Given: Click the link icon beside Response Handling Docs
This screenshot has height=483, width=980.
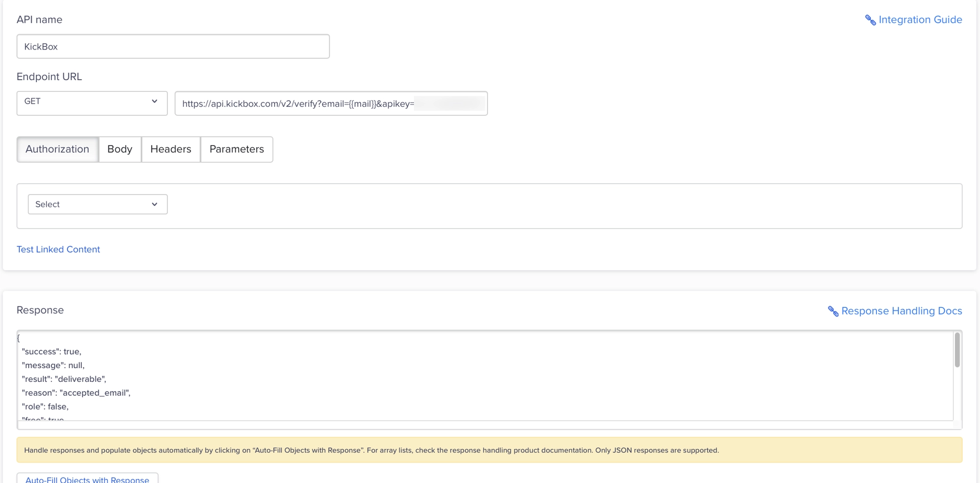Looking at the screenshot, I should click(x=833, y=311).
